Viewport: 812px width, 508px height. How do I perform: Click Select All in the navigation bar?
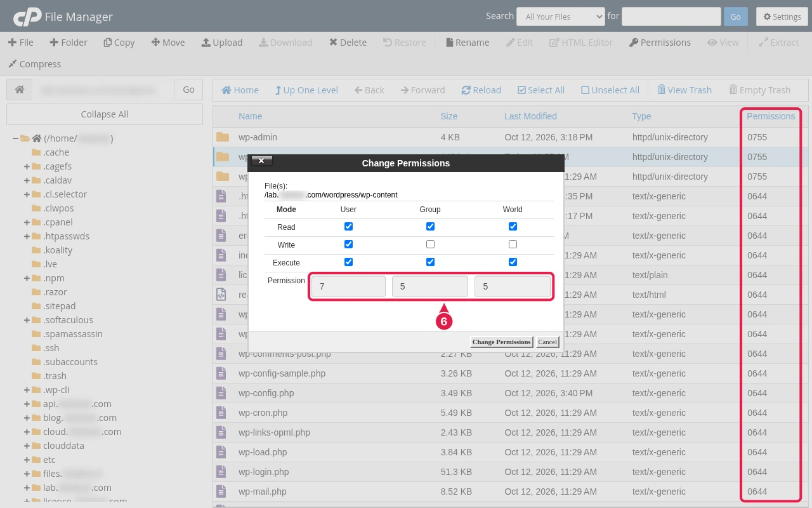541,90
